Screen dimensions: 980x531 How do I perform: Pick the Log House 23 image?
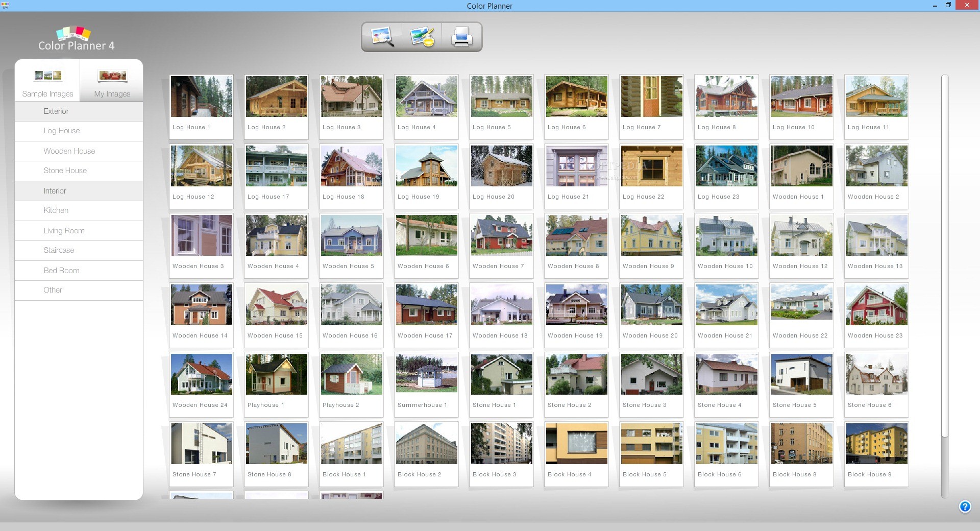727,176
